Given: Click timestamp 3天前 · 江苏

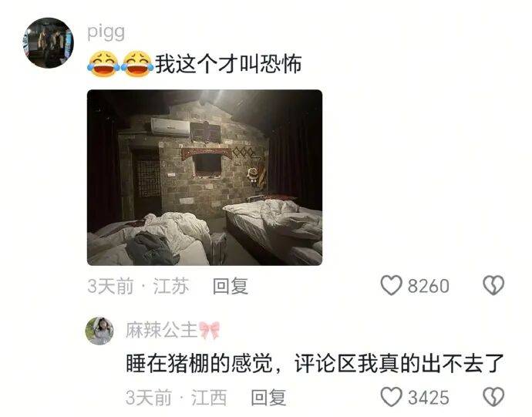Looking at the screenshot, I should [138, 286].
